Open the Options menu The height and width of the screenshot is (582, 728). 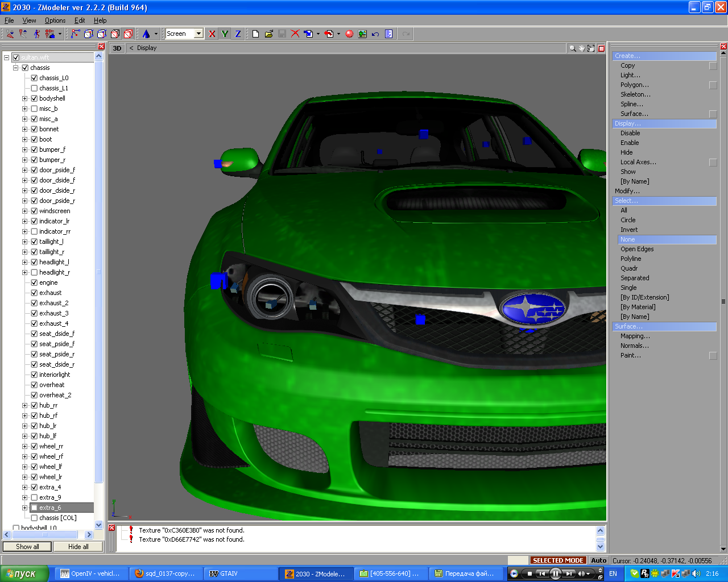55,20
